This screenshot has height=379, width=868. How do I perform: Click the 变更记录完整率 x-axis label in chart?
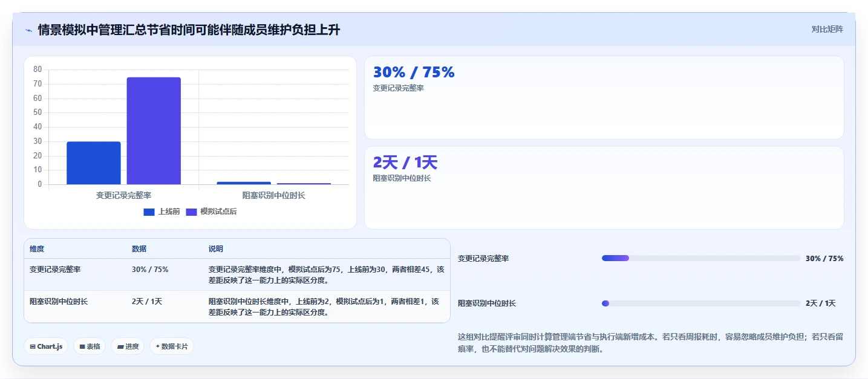pyautogui.click(x=123, y=195)
